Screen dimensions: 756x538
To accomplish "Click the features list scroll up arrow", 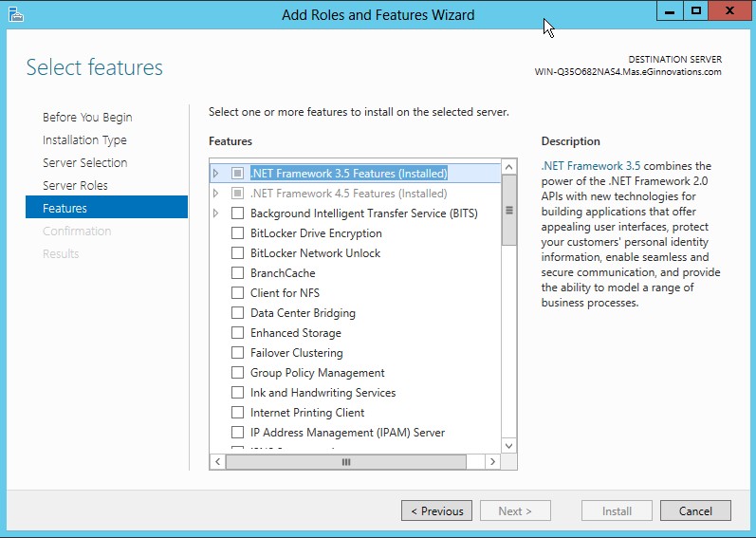I will [x=508, y=167].
